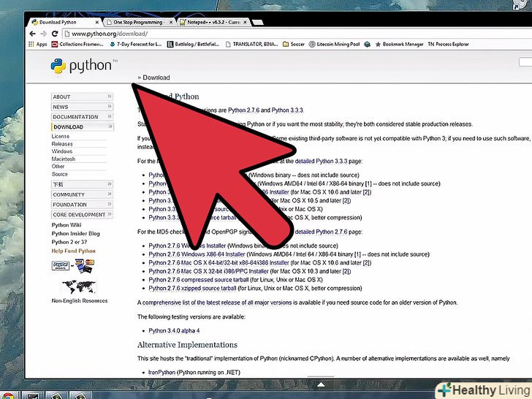
Task: Click the Python logo
Action: click(84, 66)
